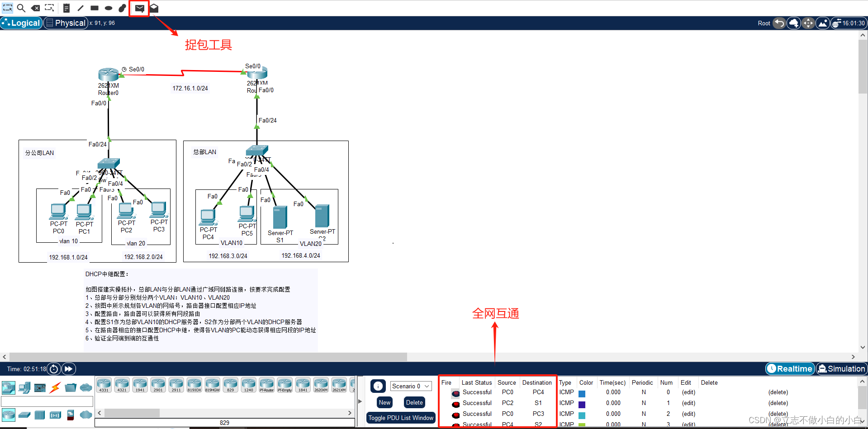Select Network Devices category icon

(x=9, y=387)
